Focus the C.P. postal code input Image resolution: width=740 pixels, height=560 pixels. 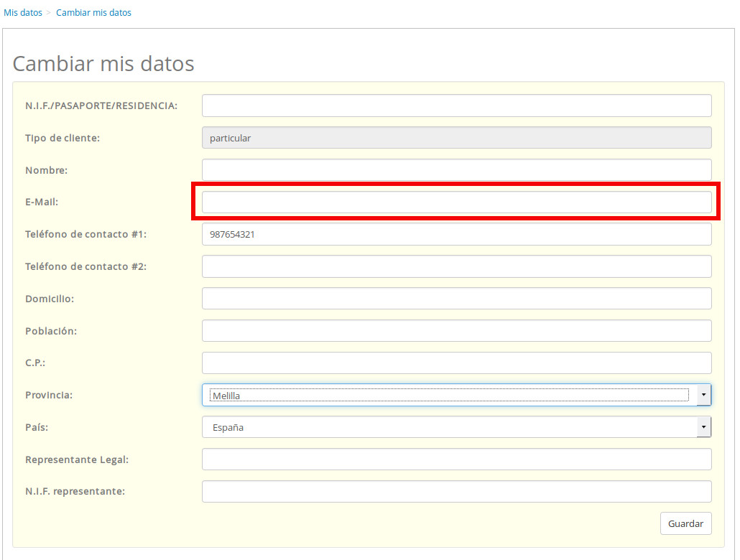tap(456, 363)
